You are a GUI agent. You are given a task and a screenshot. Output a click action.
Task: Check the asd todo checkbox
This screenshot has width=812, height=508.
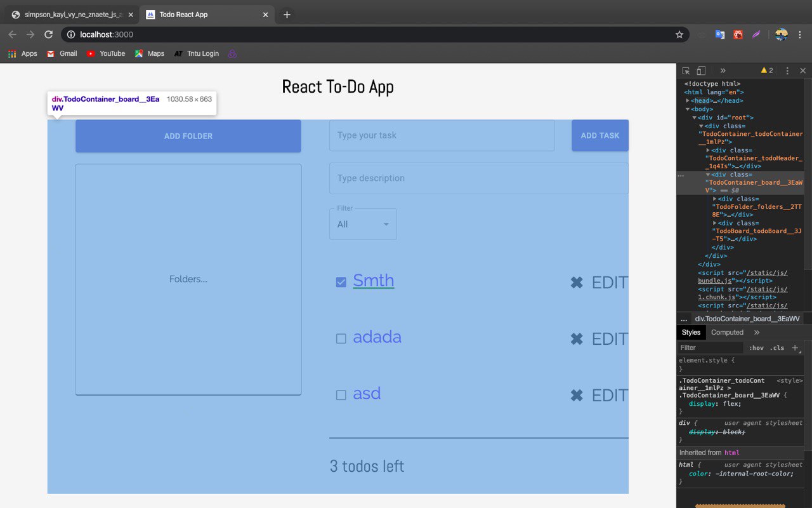[x=341, y=395]
